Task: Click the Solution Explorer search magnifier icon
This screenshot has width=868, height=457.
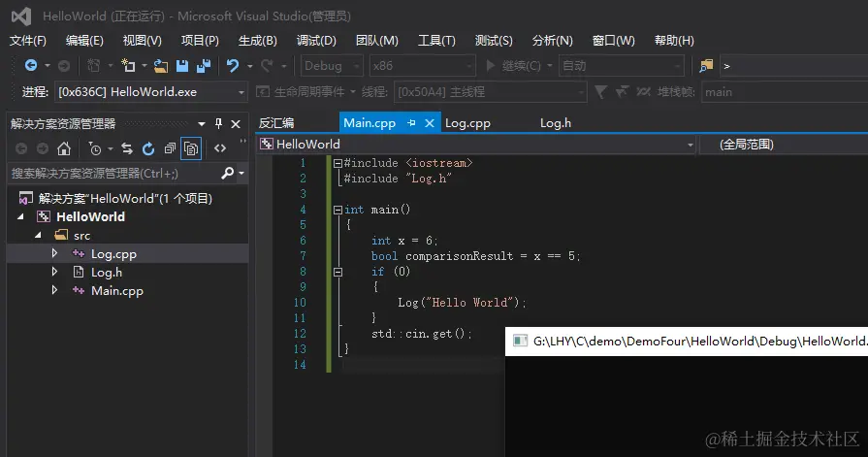Action: (228, 174)
